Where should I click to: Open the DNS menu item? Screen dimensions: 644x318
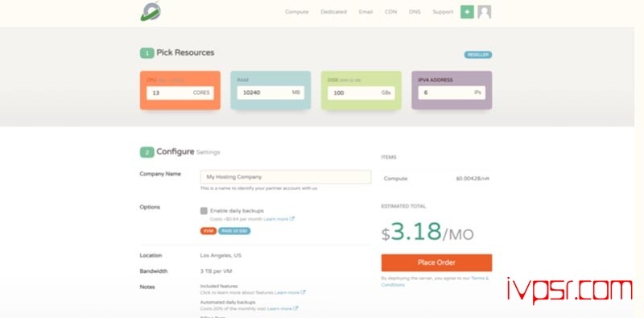pyautogui.click(x=415, y=12)
